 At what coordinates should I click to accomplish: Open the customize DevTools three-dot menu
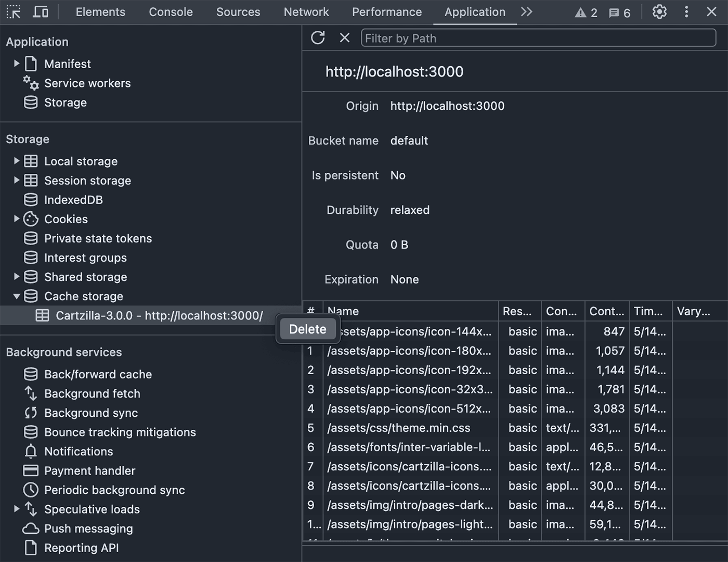[686, 11]
